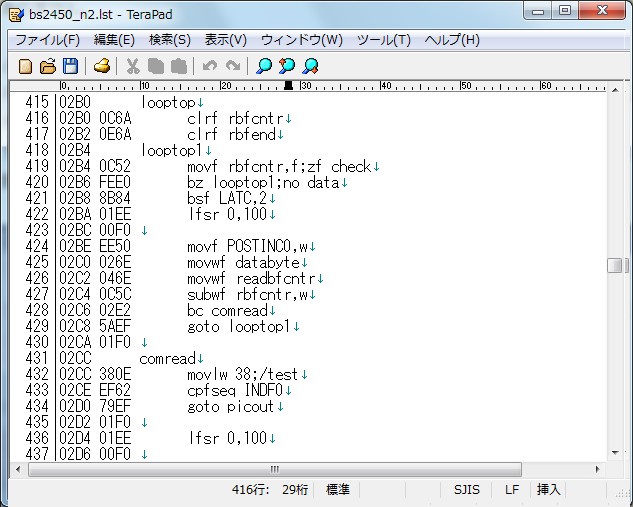Click the vertical scrollbar thumb
This screenshot has height=507, width=633.
click(x=615, y=265)
